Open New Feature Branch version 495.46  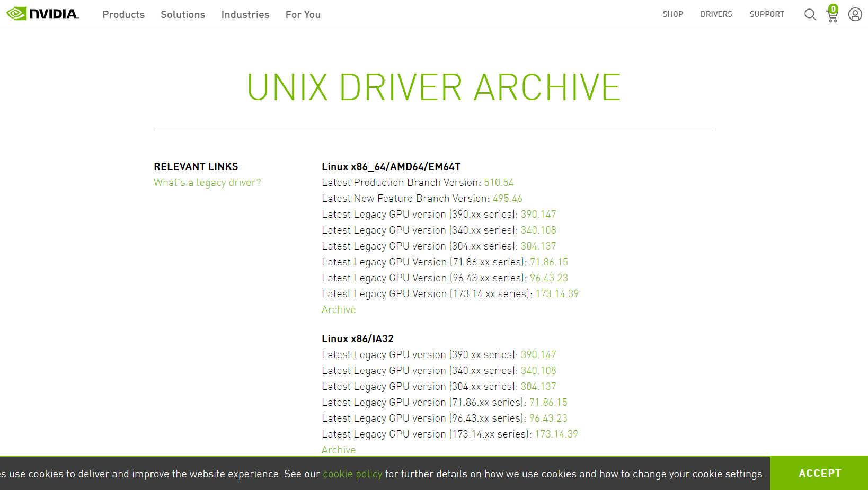tap(508, 199)
